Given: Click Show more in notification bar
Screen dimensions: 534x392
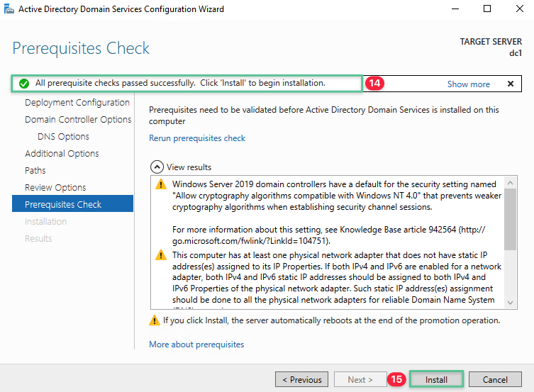Looking at the screenshot, I should pos(468,84).
